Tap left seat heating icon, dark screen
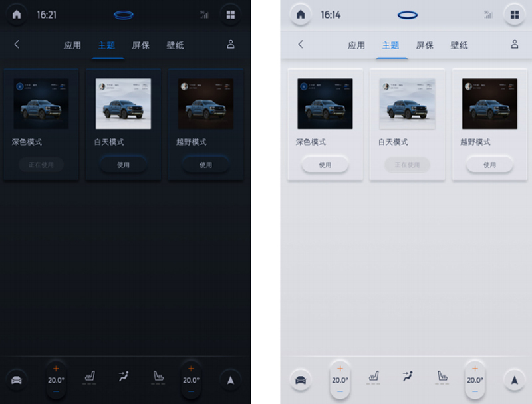The width and height of the screenshot is (532, 404). 90,377
